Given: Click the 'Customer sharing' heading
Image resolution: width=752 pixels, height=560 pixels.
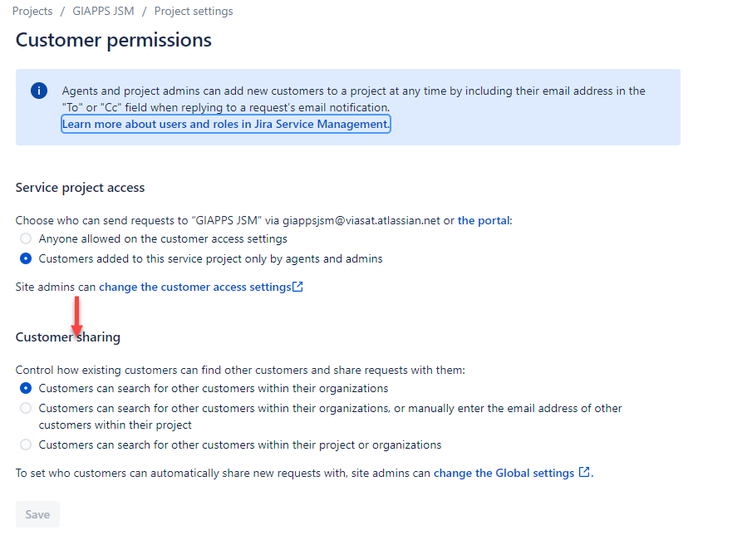Looking at the screenshot, I should pos(67,337).
